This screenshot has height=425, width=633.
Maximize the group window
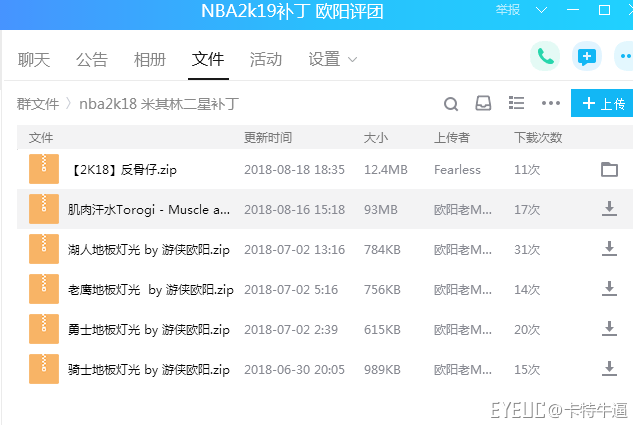[604, 10]
